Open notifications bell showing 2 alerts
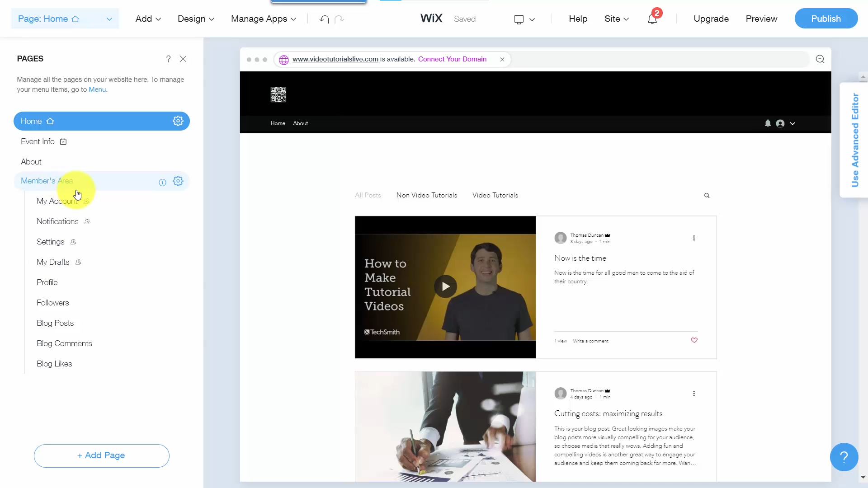Viewport: 868px width, 488px height. pyautogui.click(x=652, y=19)
